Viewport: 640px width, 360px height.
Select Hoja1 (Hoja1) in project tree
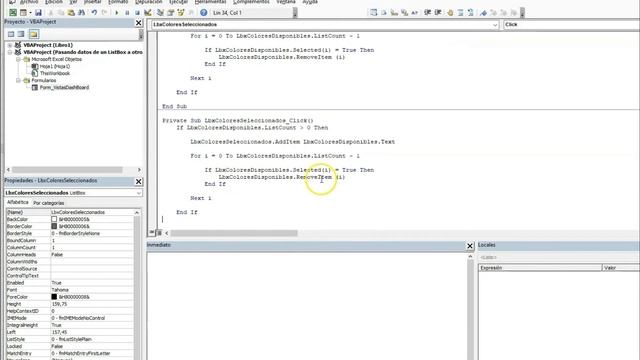[x=55, y=66]
